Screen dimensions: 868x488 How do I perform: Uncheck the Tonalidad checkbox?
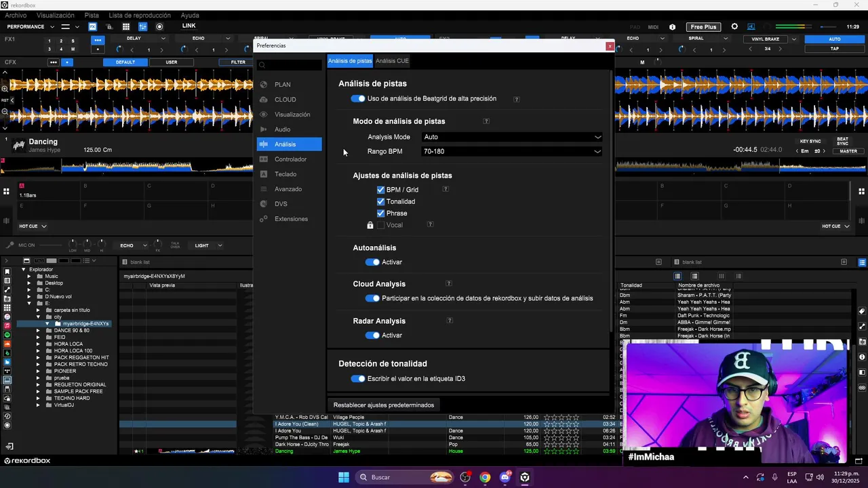[x=380, y=201]
